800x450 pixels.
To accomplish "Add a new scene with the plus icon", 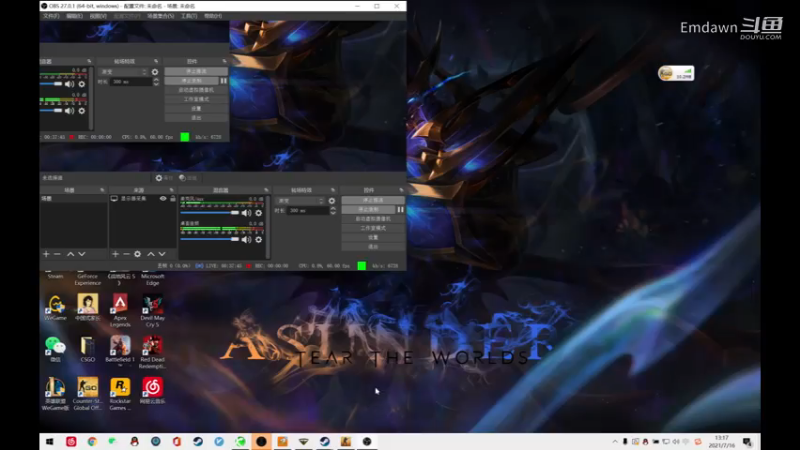I will [46, 254].
